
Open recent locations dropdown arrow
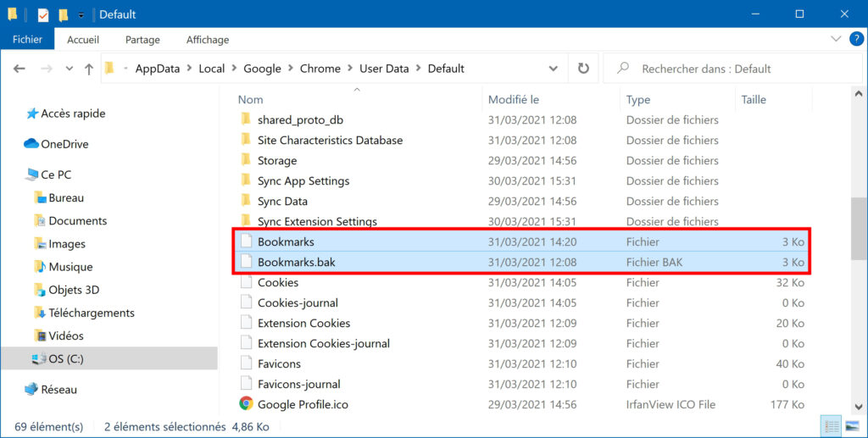point(70,69)
